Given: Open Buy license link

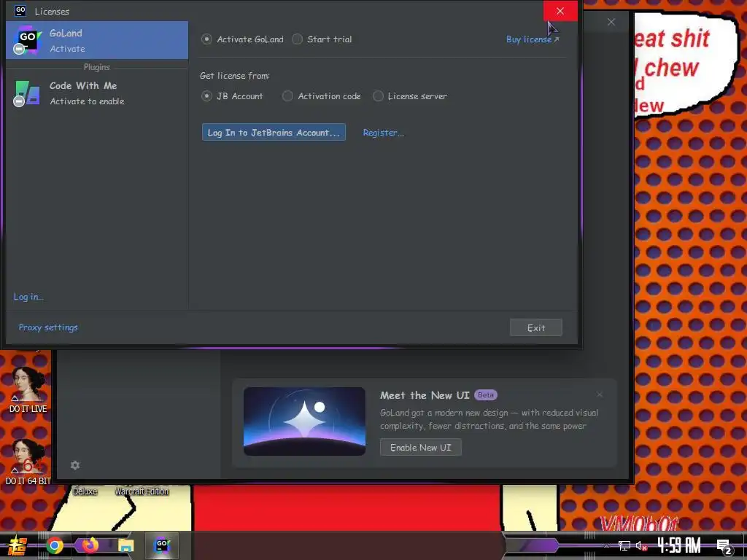Looking at the screenshot, I should (532, 39).
